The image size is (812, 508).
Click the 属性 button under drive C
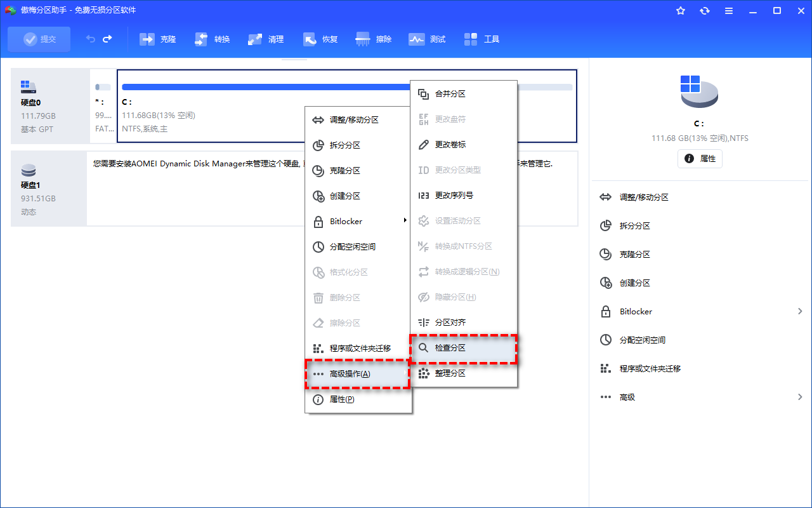[x=700, y=159]
